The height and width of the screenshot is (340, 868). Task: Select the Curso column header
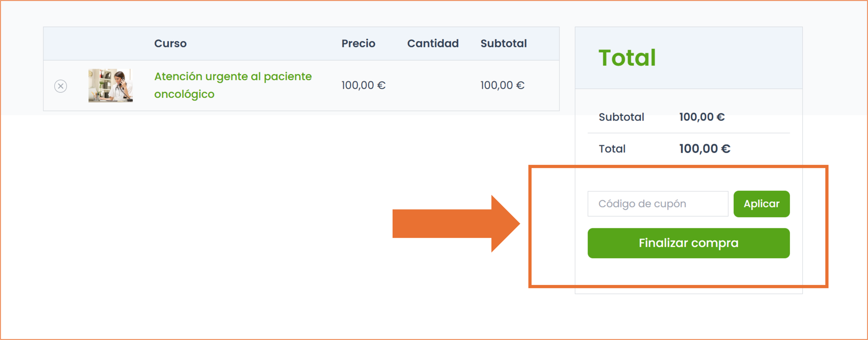click(170, 43)
